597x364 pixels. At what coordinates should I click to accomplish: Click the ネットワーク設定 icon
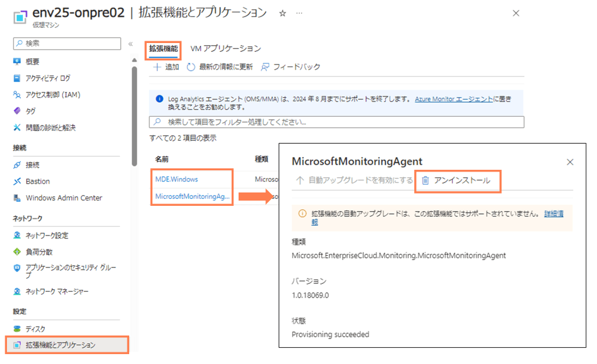click(17, 235)
